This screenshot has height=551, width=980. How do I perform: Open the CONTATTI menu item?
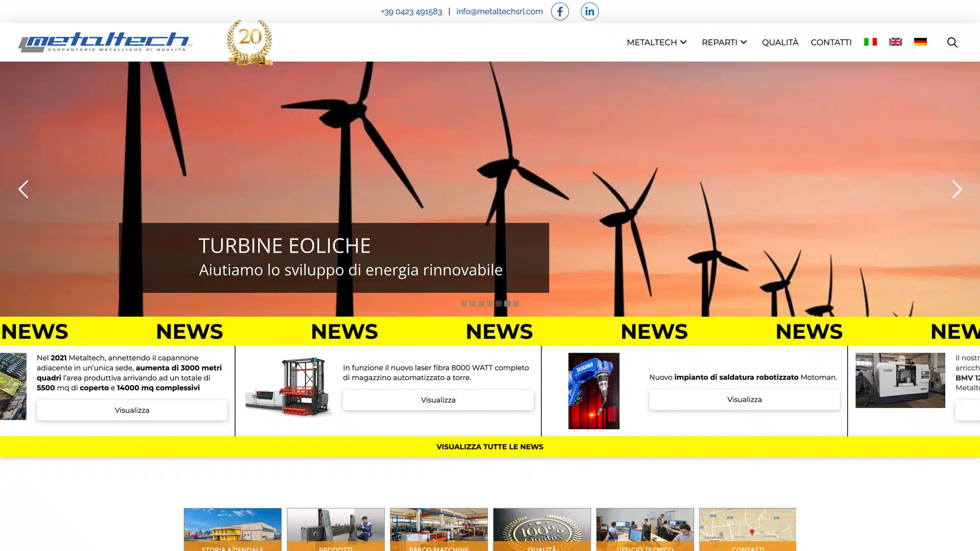click(831, 42)
